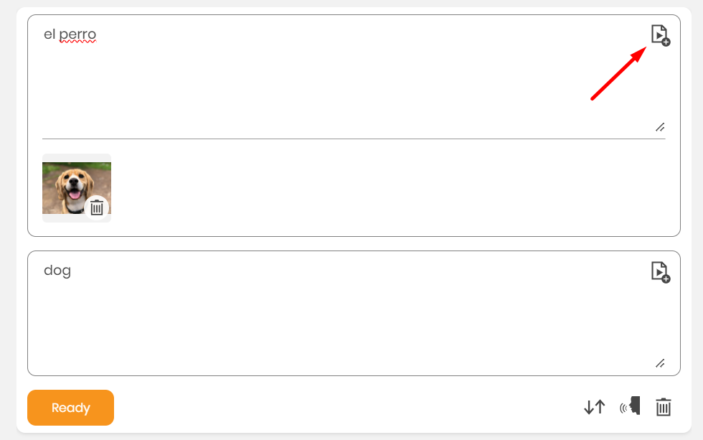Click the red arrow annotation
This screenshot has height=440, width=703.
tap(616, 76)
